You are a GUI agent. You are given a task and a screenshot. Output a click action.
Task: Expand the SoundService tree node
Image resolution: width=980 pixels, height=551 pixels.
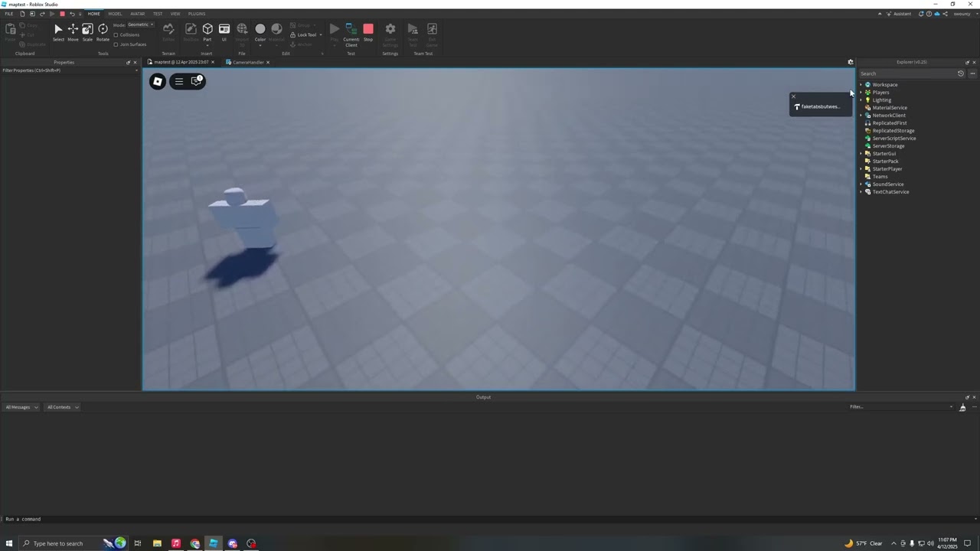click(861, 184)
